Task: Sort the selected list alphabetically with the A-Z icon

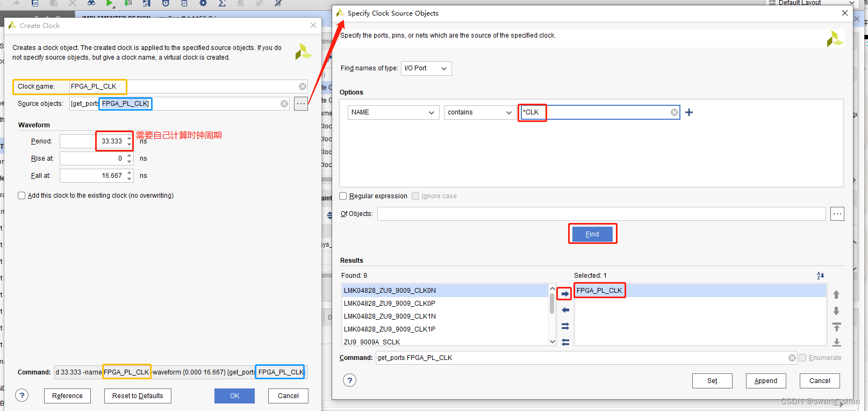Action: tap(820, 276)
